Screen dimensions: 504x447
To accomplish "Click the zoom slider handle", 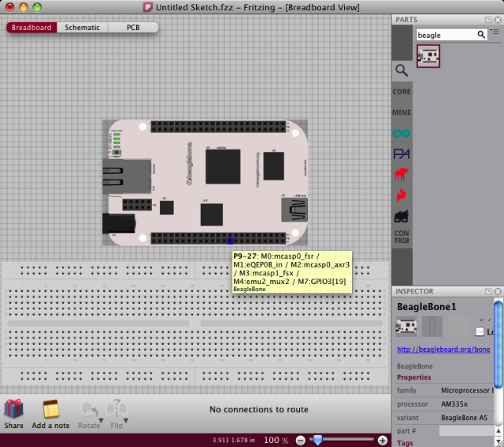I will (317, 440).
